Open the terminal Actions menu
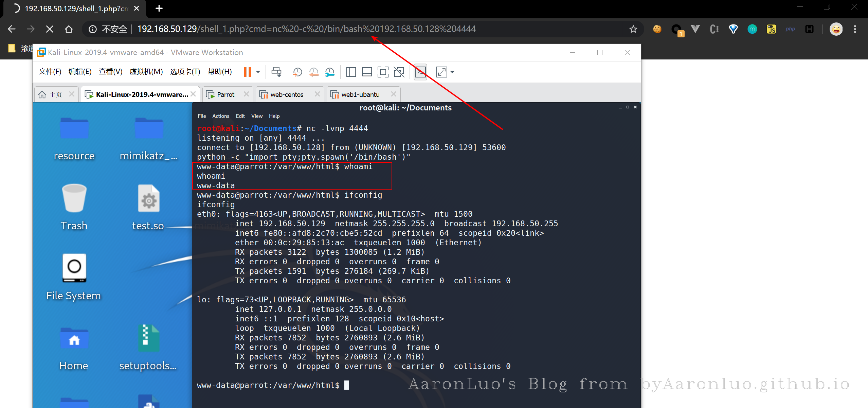The height and width of the screenshot is (408, 868). point(220,116)
